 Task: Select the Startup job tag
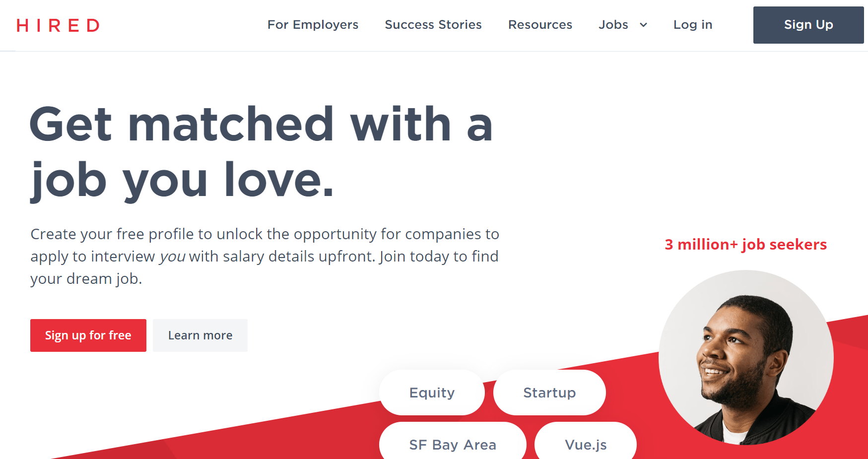click(x=549, y=393)
